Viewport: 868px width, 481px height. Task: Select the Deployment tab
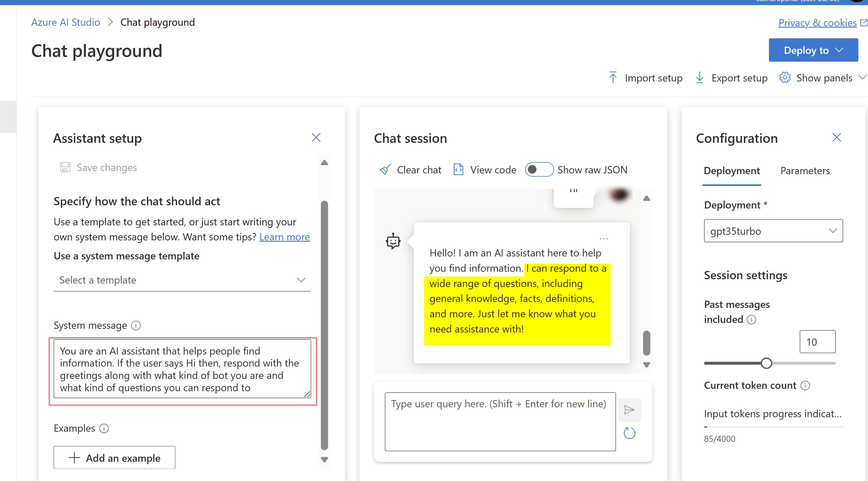pos(731,170)
